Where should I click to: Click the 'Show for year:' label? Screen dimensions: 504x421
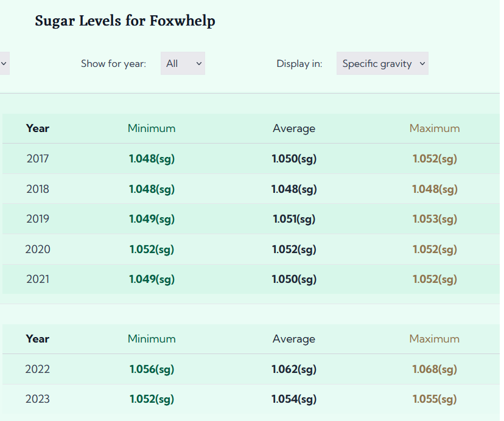pyautogui.click(x=113, y=64)
